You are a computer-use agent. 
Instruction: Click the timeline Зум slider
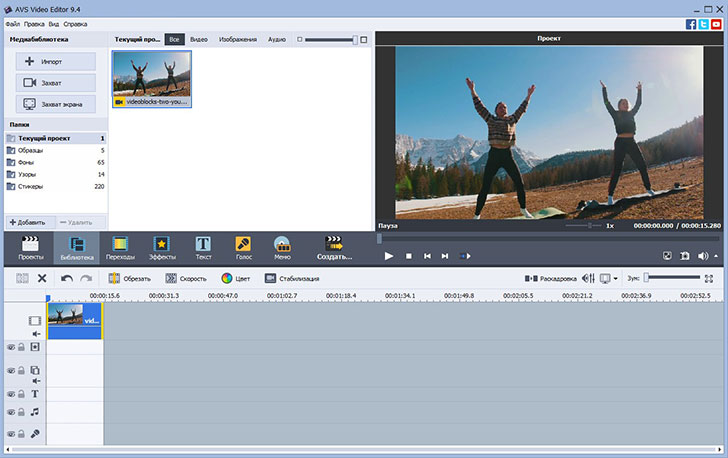[671, 277]
